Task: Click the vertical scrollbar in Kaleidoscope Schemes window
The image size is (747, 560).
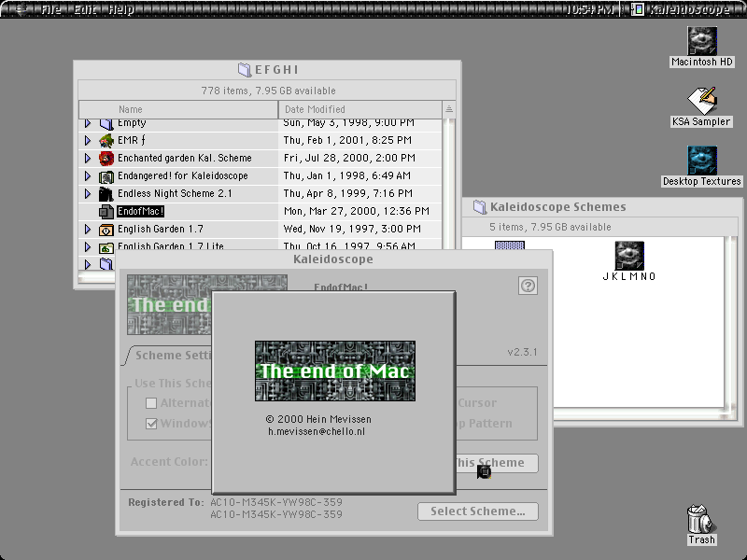Action: (730, 324)
